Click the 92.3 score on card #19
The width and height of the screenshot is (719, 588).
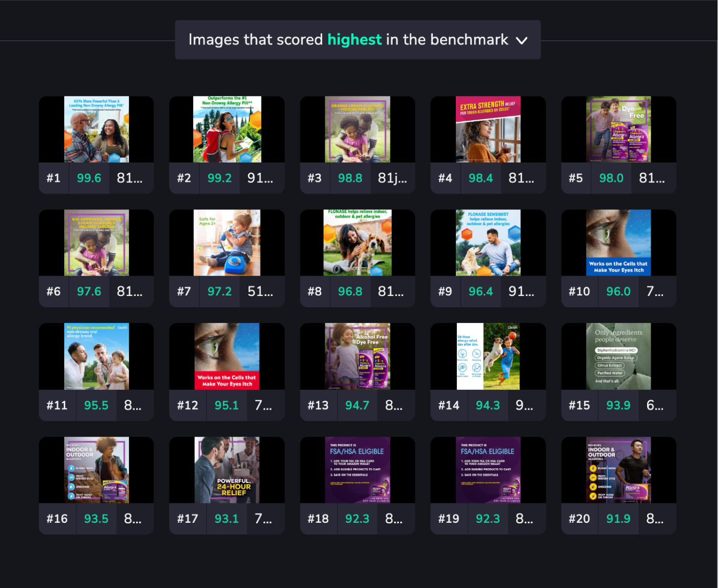[x=487, y=519]
